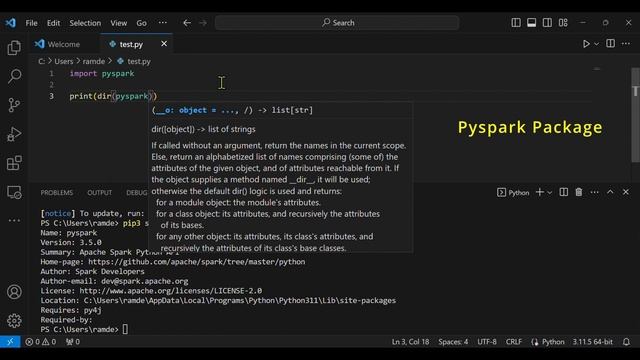Open editor more actions menu
The image size is (640, 360).
click(x=626, y=44)
